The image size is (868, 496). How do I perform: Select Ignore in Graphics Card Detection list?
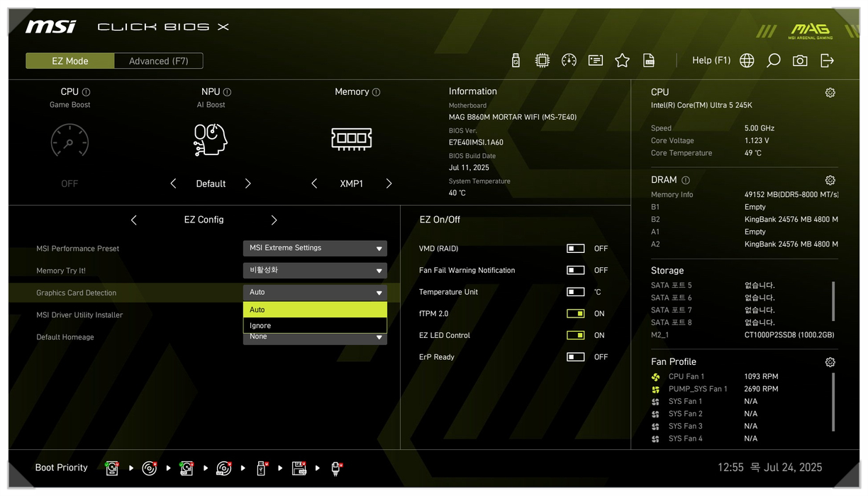click(x=315, y=326)
